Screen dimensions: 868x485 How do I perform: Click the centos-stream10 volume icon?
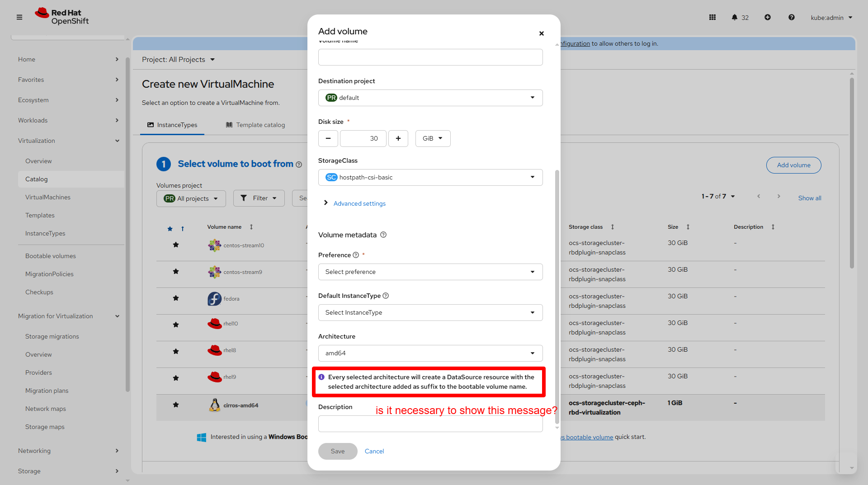[214, 245]
